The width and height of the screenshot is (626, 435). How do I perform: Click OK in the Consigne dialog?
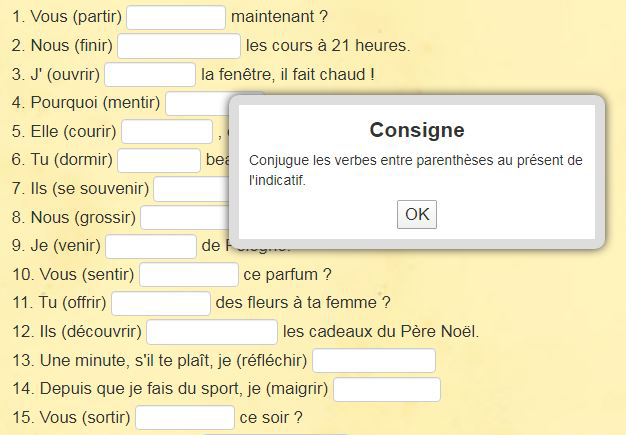tap(417, 214)
